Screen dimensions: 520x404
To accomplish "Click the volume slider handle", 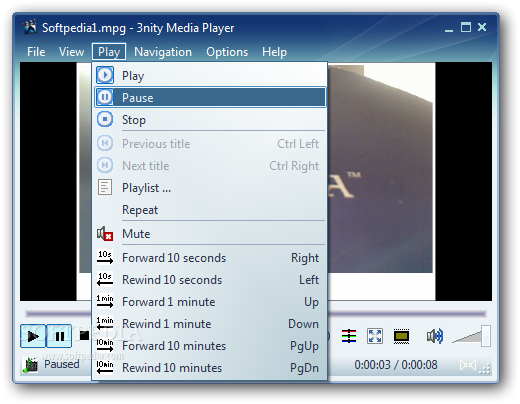I will tap(486, 336).
